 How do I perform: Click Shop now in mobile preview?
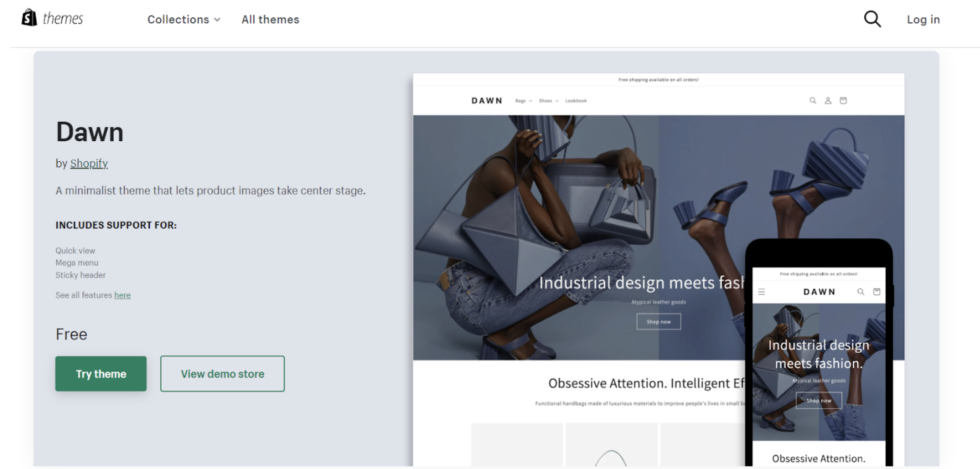[x=819, y=400]
